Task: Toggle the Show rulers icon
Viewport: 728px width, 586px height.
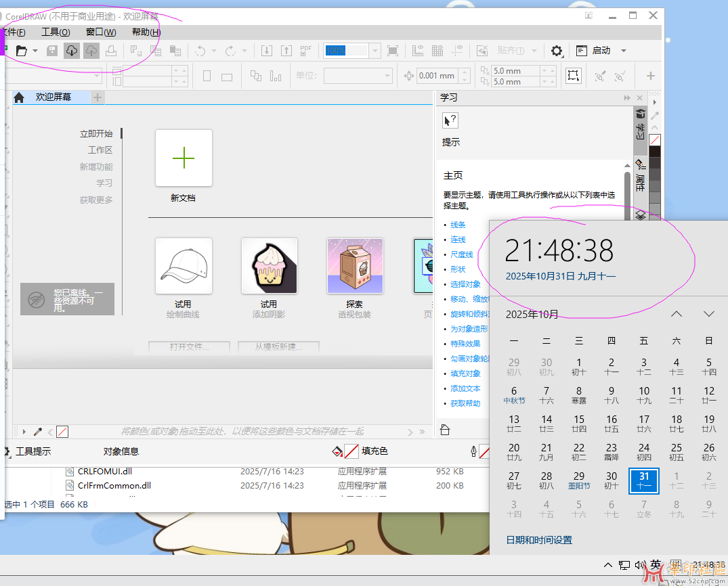Action: (x=418, y=51)
